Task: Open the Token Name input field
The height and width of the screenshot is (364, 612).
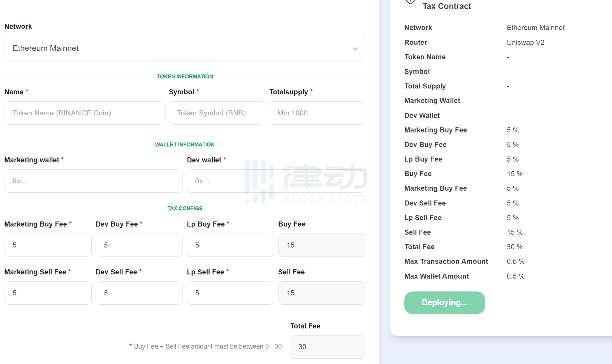Action: 84,113
